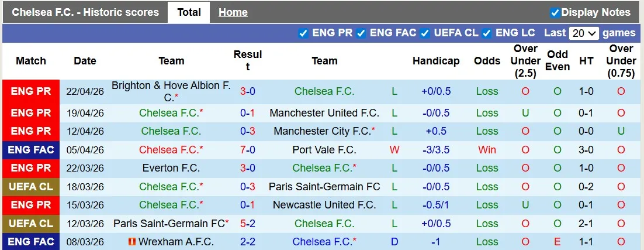Viewport: 644px width, 250px height.
Task: Toggle the UEFA CL filter checkbox
Action: pos(425,33)
